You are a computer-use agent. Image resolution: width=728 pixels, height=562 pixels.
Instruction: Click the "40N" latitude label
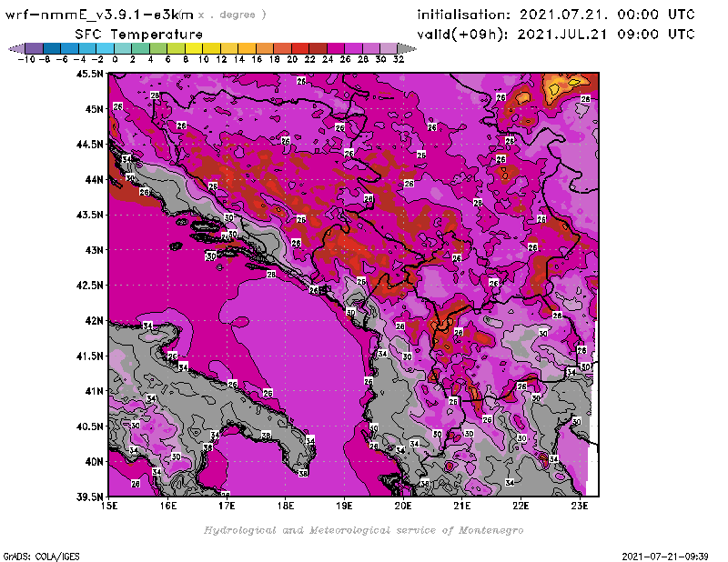(95, 462)
